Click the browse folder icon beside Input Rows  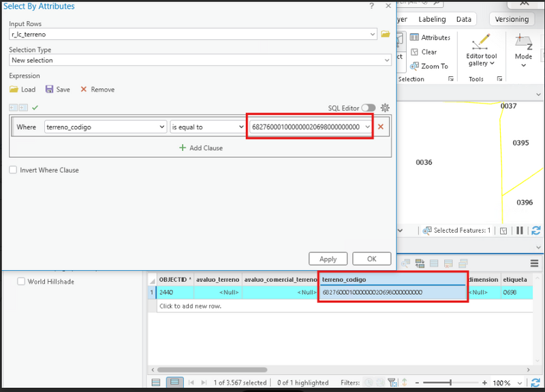(x=386, y=34)
